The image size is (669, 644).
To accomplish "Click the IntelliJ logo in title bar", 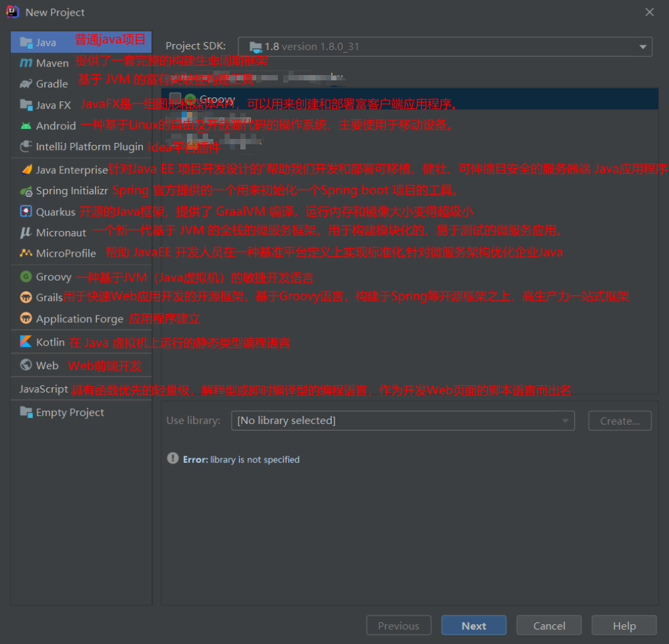I will pyautogui.click(x=13, y=11).
